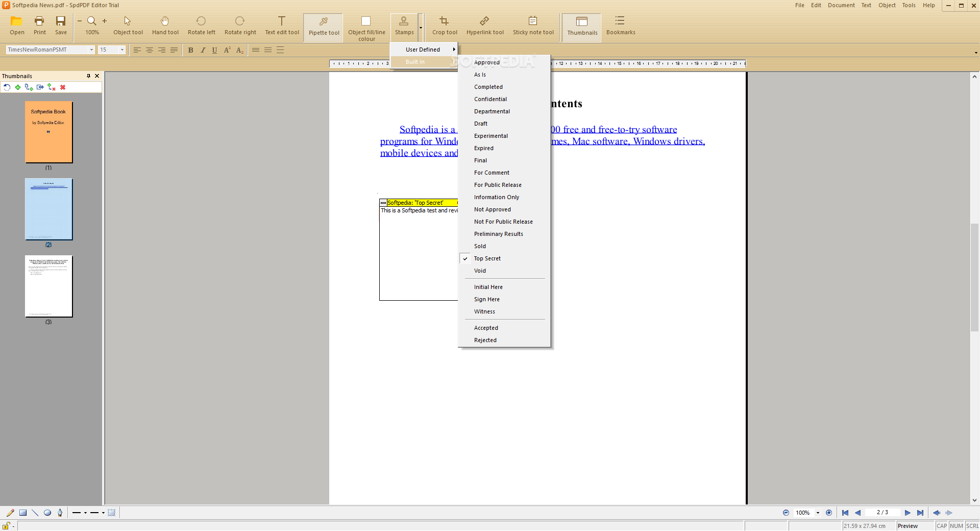Open a file with the Open folder icon
Image resolution: width=980 pixels, height=531 pixels.
[17, 26]
